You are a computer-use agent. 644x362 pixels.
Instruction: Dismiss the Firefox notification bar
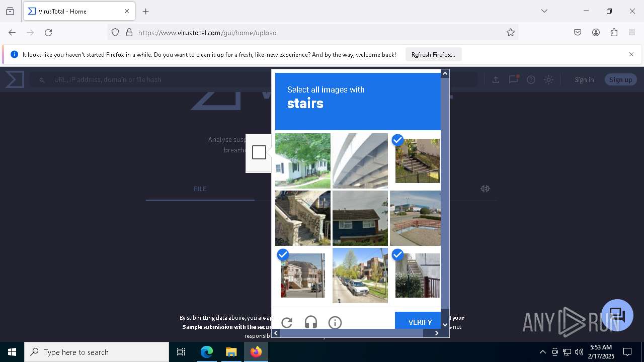coord(631,54)
